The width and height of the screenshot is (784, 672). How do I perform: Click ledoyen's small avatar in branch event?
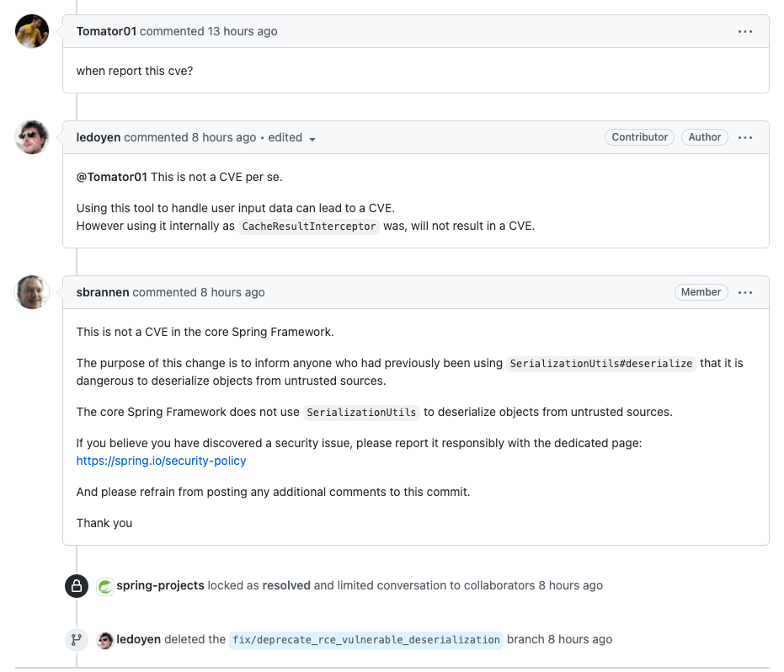click(105, 640)
